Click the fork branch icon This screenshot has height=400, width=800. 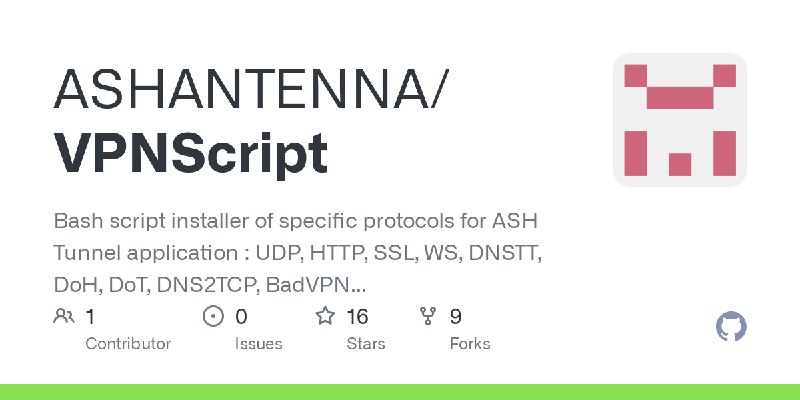[428, 316]
